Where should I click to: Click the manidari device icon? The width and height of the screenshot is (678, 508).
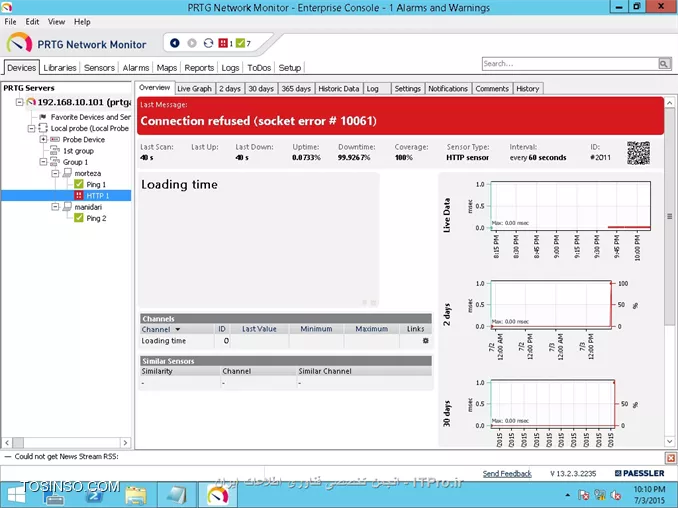pos(67,207)
